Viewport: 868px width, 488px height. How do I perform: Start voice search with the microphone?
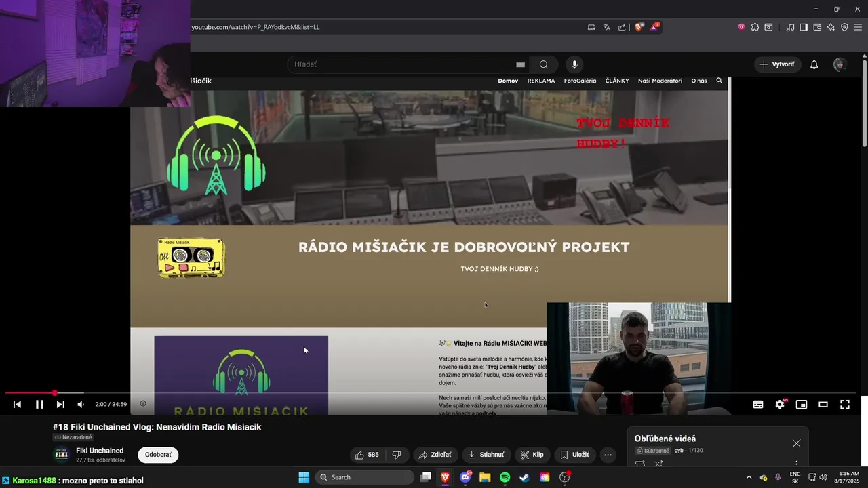(x=574, y=64)
